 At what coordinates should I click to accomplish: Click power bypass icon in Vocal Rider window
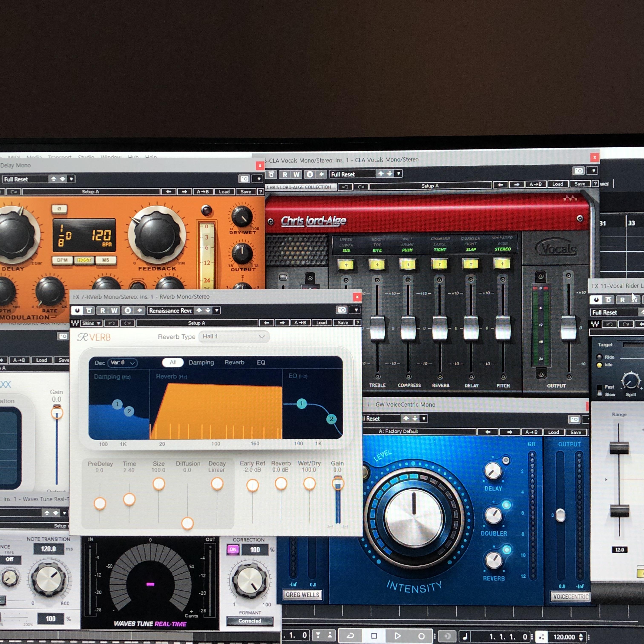(596, 300)
